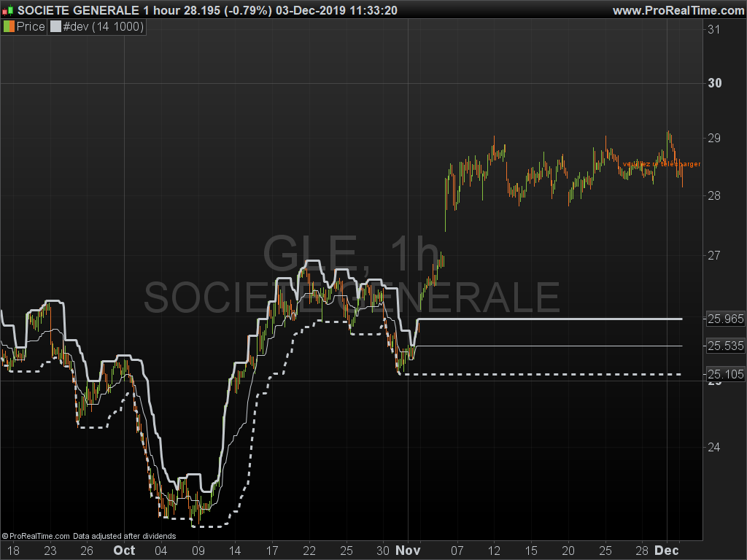Click the #dev indicator color swatch
This screenshot has width=747, height=560.
point(55,27)
